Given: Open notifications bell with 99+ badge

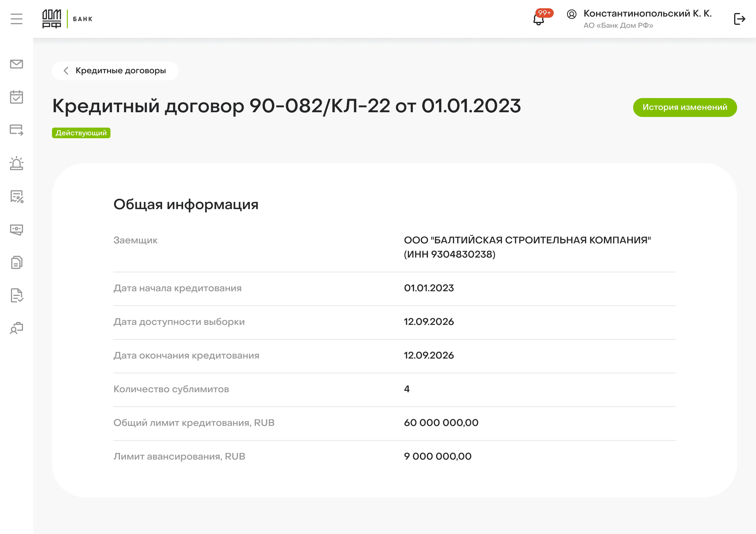Looking at the screenshot, I should point(539,19).
